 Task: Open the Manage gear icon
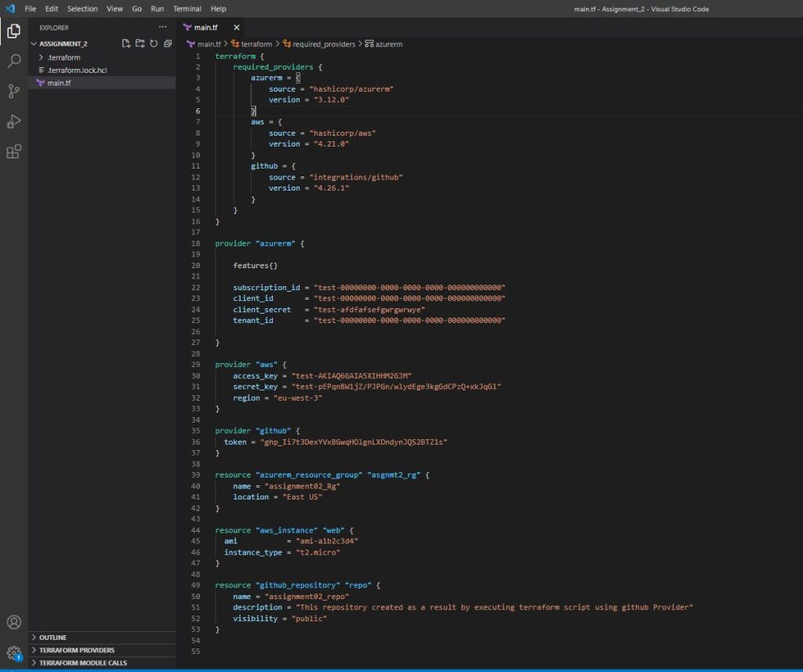pos(13,652)
